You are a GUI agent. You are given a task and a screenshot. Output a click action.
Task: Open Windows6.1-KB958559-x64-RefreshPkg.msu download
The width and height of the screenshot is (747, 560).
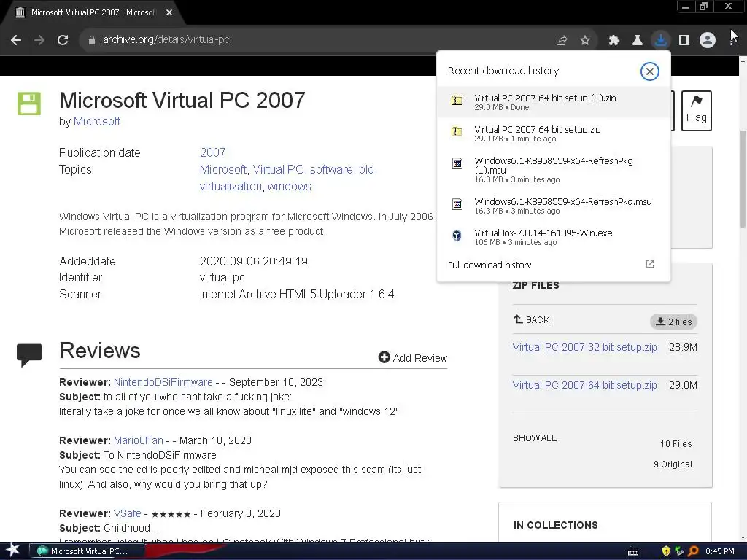point(554,206)
